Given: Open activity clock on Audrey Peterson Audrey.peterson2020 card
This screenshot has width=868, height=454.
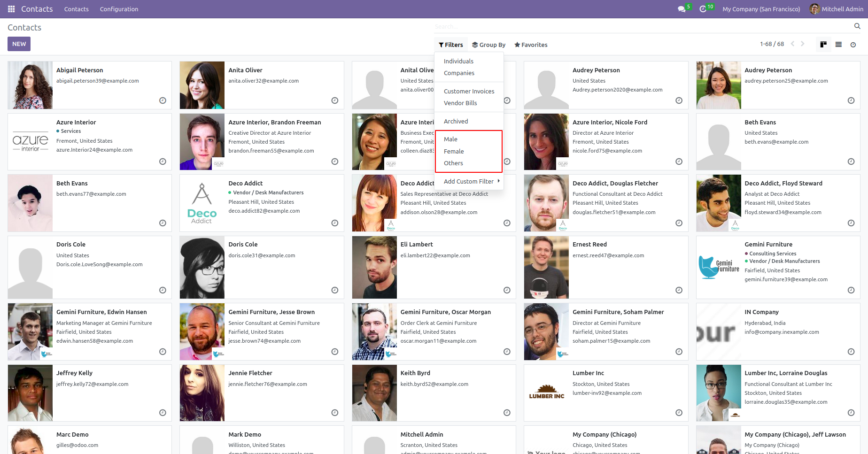Looking at the screenshot, I should 679,100.
